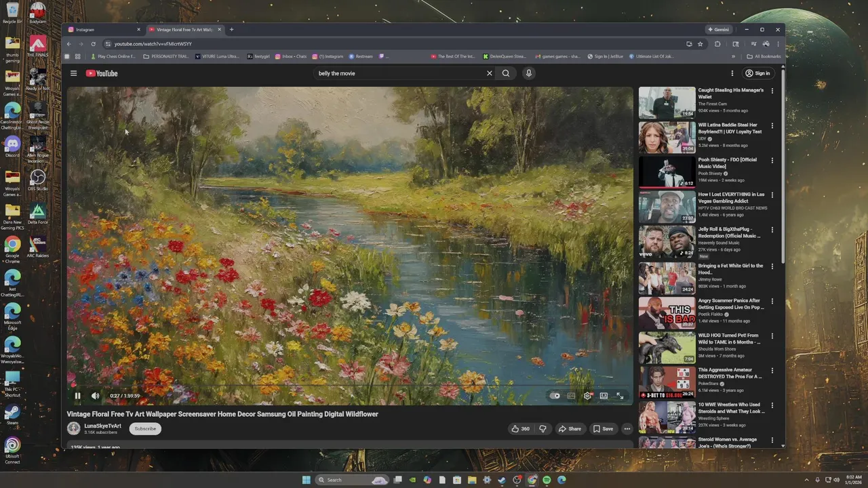Clear the search text with X

coord(490,73)
